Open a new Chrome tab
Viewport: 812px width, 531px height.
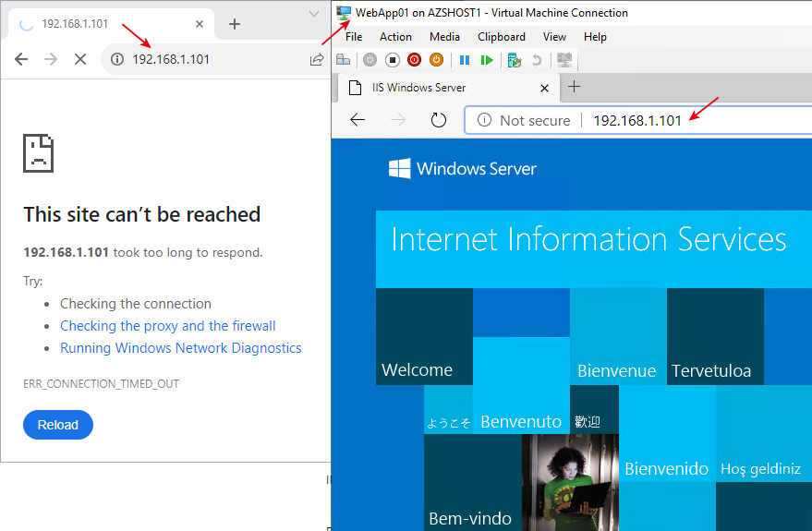(x=234, y=24)
